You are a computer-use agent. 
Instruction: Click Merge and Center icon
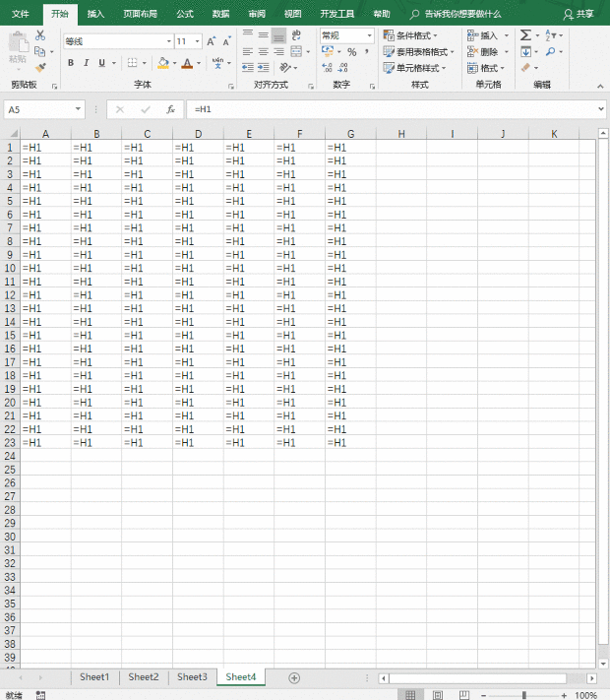(296, 51)
